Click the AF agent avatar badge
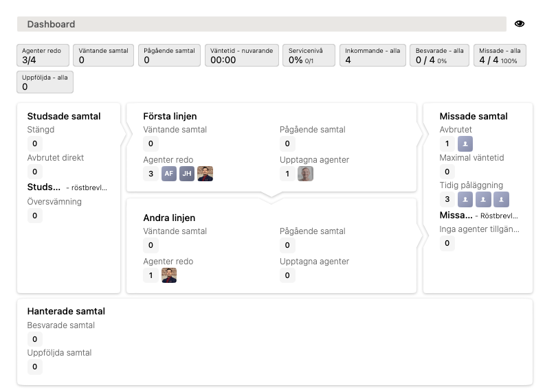The height and width of the screenshot is (392, 545). (169, 174)
